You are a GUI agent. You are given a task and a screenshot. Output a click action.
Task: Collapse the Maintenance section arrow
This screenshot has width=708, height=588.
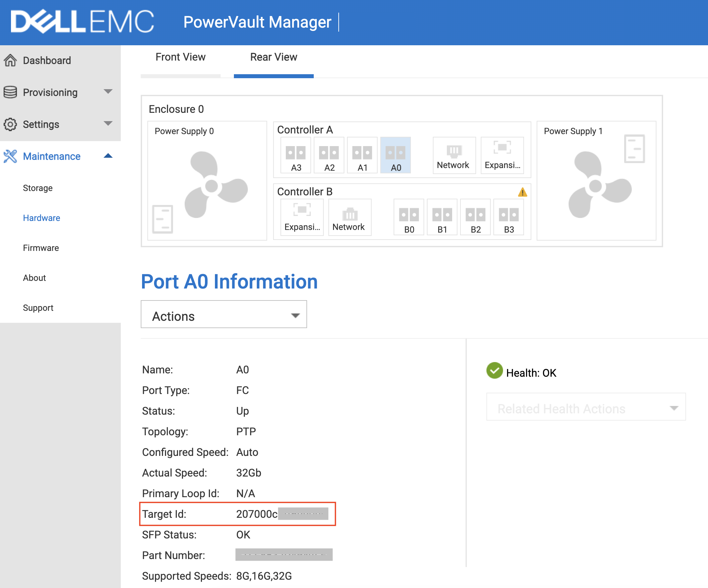[108, 156]
